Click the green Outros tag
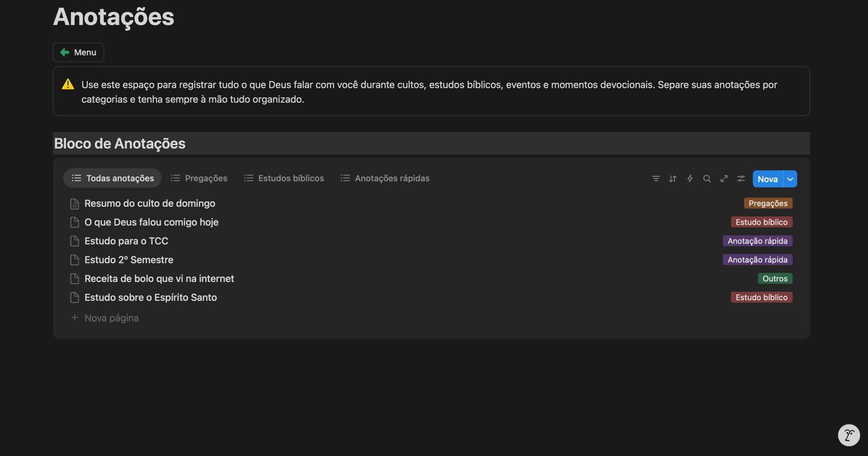 [x=775, y=278]
